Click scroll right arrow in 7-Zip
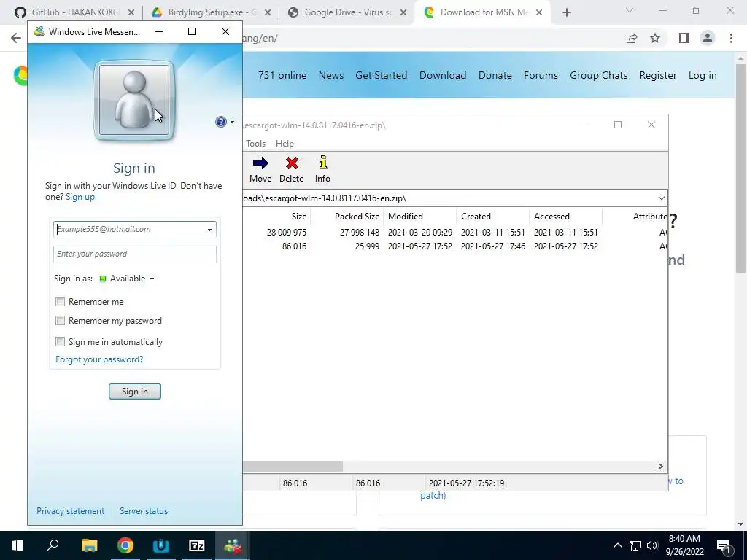 [660, 466]
